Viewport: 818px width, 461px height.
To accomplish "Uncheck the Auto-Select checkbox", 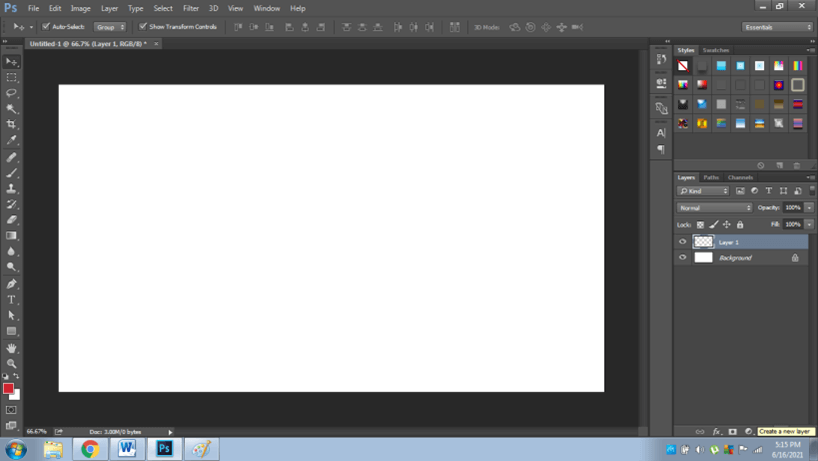I will pos(46,27).
